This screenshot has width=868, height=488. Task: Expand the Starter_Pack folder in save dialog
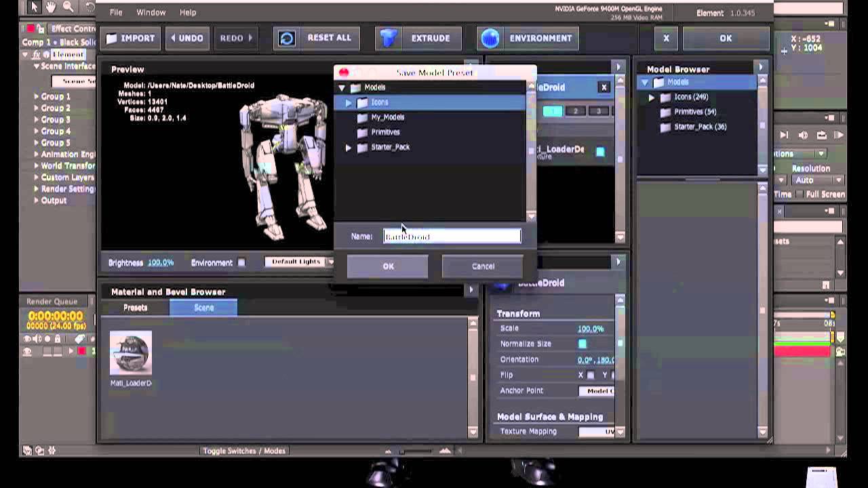349,147
